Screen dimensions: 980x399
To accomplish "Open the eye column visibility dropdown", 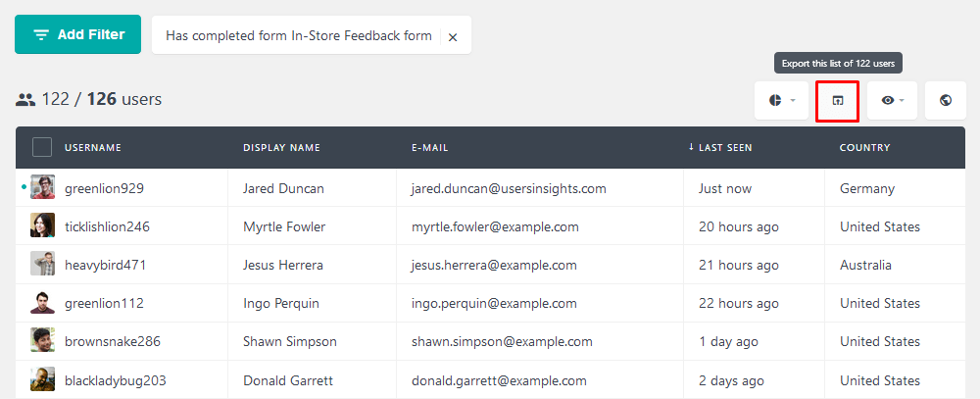I will coord(892,100).
